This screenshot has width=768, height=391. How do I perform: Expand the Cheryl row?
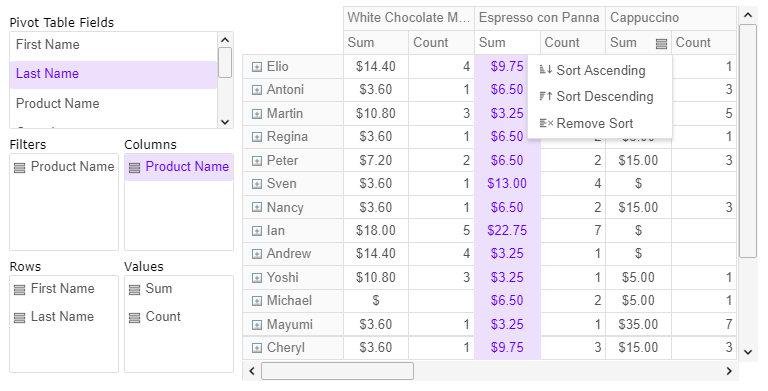coord(257,348)
